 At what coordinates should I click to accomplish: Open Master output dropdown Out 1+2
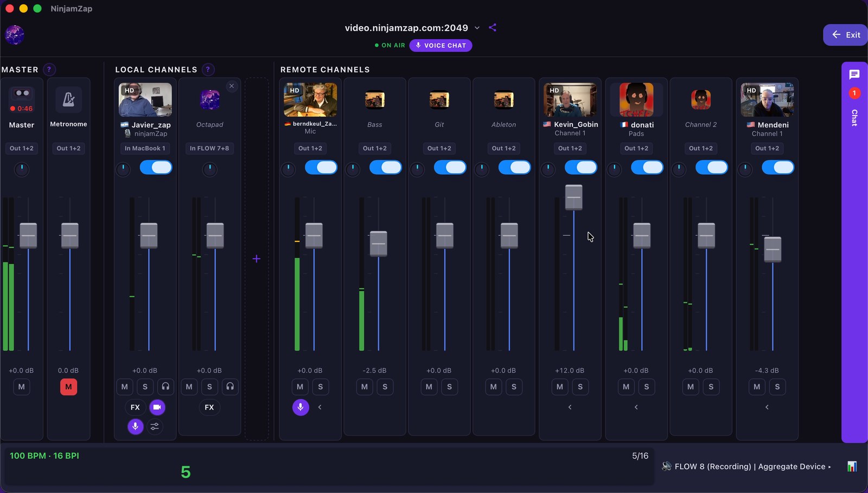click(22, 148)
